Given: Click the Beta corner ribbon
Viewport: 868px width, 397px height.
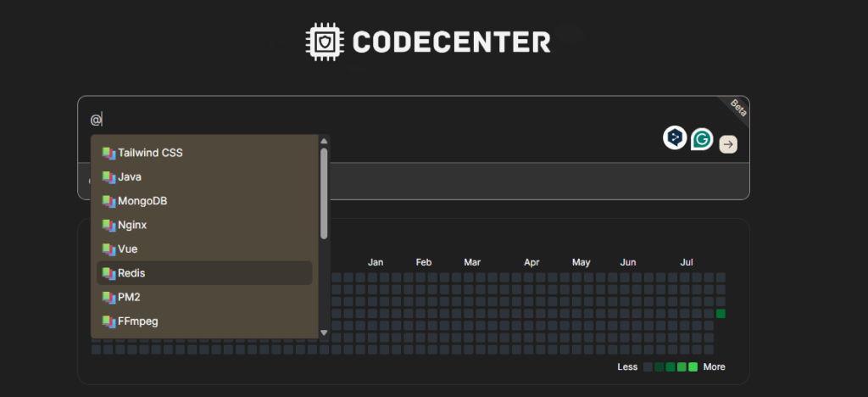Looking at the screenshot, I should tap(738, 108).
